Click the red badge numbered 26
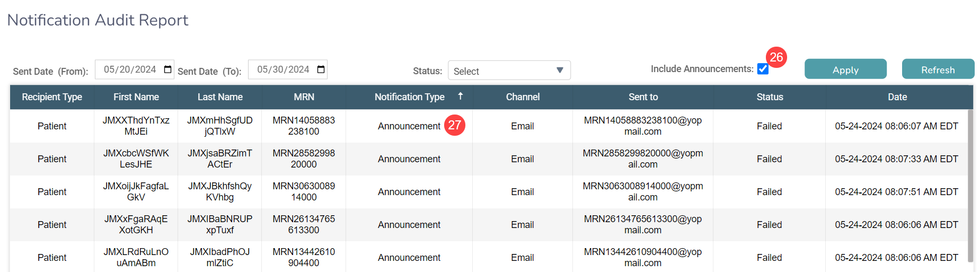Viewport: 980px width, 272px height. (x=776, y=57)
